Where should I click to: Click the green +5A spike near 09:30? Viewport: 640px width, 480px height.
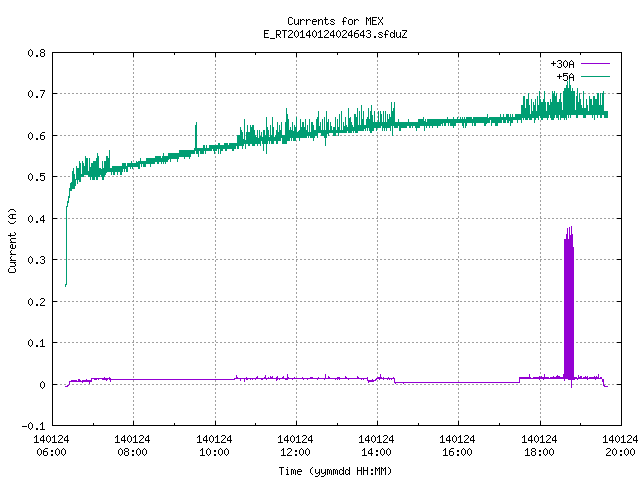196,137
